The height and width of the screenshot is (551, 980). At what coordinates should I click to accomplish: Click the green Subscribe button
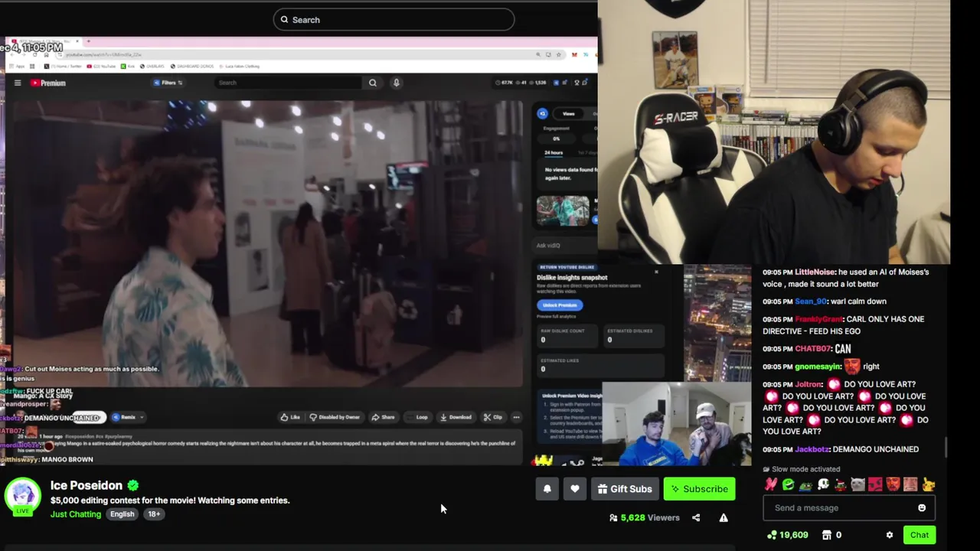[699, 489]
